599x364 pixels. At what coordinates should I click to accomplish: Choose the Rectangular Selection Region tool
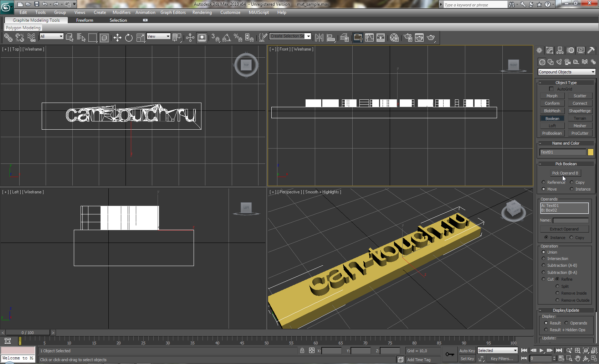93,37
